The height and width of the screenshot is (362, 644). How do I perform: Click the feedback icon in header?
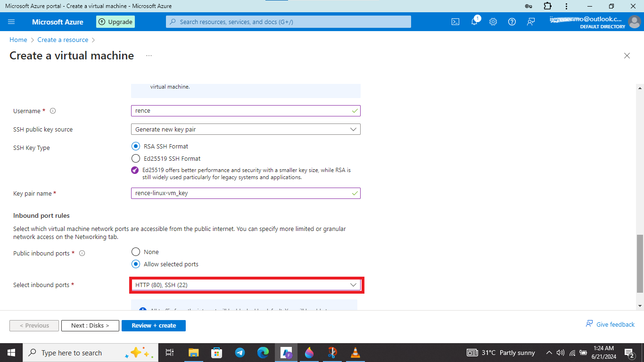click(531, 22)
